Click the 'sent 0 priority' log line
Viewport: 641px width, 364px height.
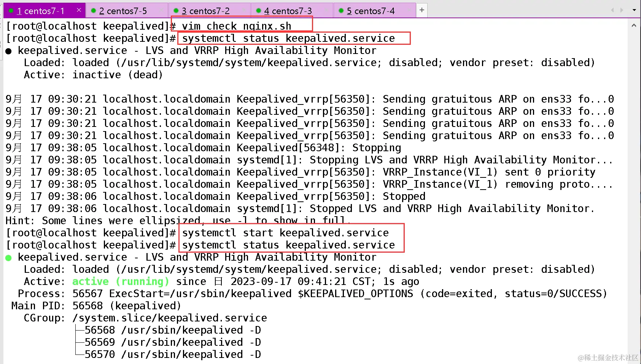tap(300, 172)
